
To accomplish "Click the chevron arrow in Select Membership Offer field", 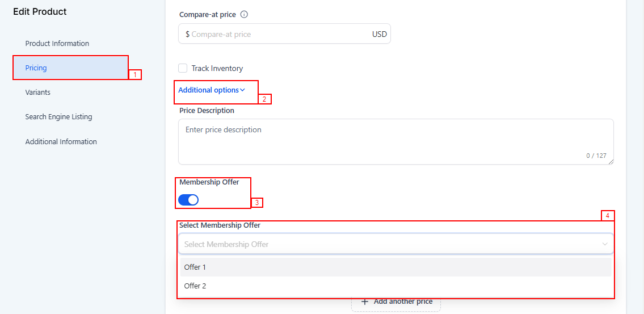I will click(604, 244).
